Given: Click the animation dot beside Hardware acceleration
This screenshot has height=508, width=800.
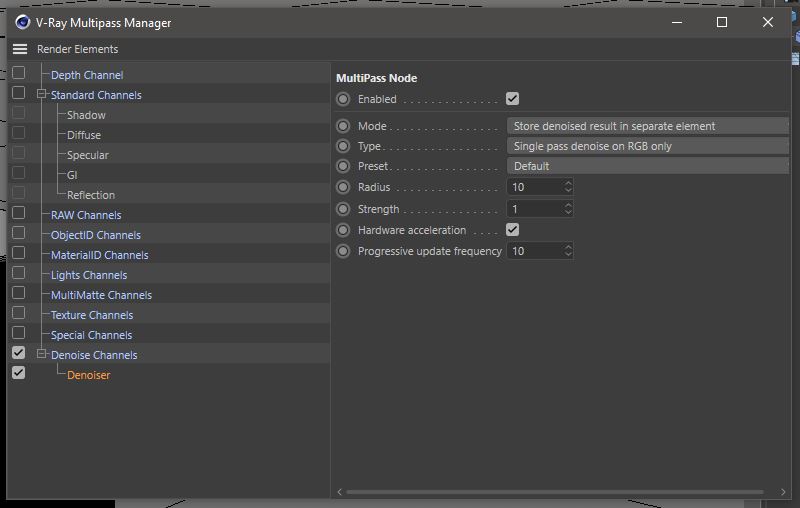Looking at the screenshot, I should coord(343,230).
